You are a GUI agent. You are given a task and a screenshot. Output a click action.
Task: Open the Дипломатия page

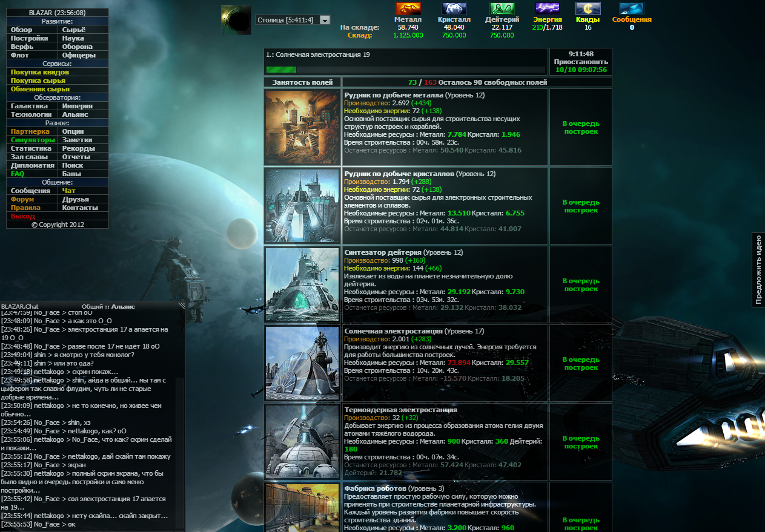[x=33, y=165]
